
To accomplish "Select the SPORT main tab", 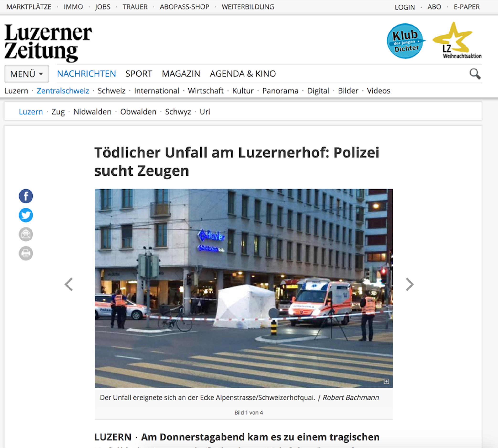I will pos(139,74).
